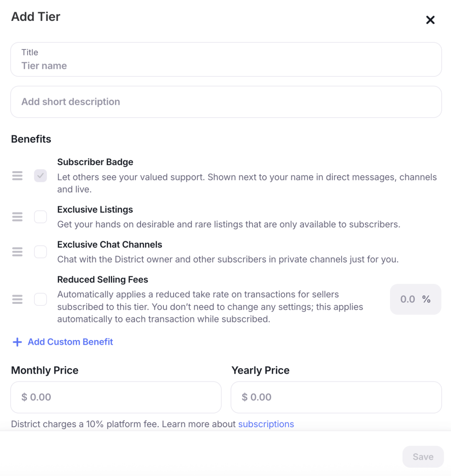451x476 pixels.
Task: Focus the Add short description field
Action: (x=226, y=102)
